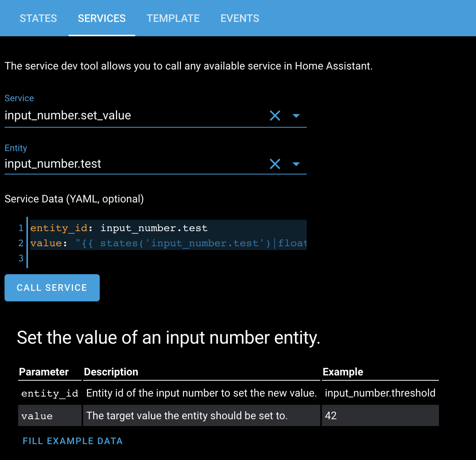Image resolution: width=476 pixels, height=460 pixels.
Task: Expand the Entity dropdown arrow
Action: point(296,164)
